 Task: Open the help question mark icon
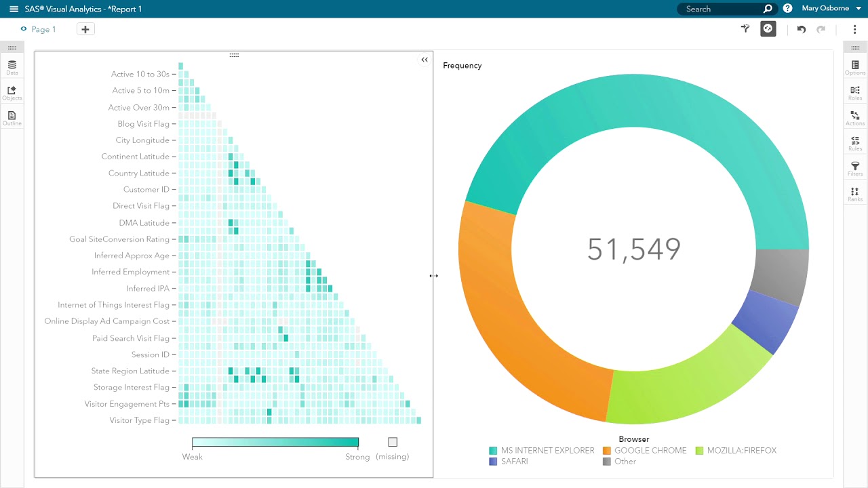[x=787, y=9]
